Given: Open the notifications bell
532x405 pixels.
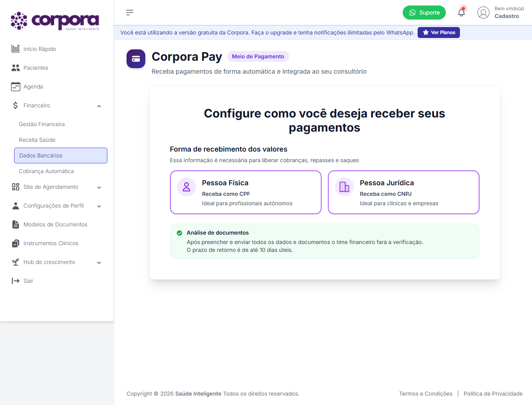Looking at the screenshot, I should (461, 12).
